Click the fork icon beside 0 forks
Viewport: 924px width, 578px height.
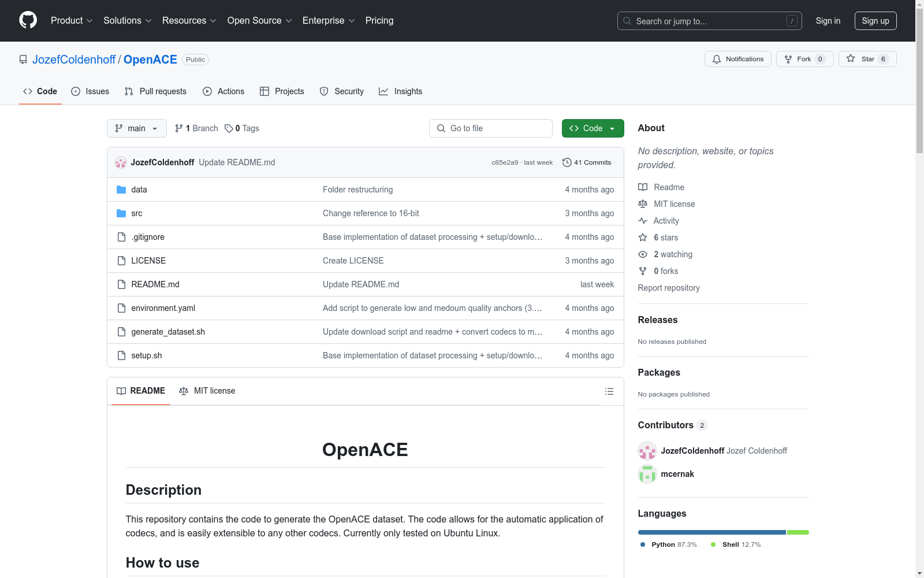click(643, 271)
